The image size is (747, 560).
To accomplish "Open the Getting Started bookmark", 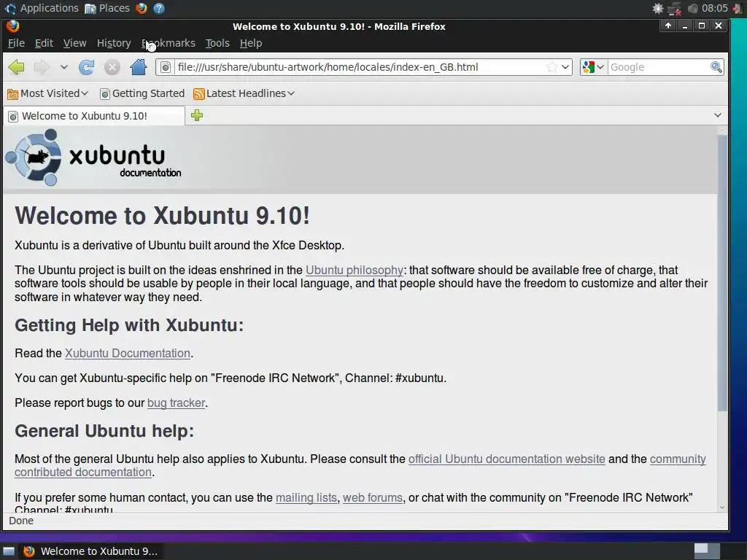I will coord(142,94).
